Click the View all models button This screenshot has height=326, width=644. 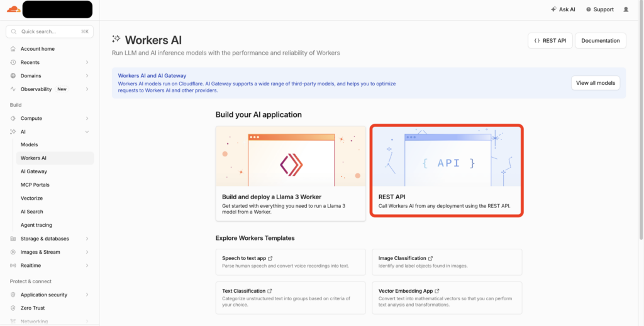596,83
